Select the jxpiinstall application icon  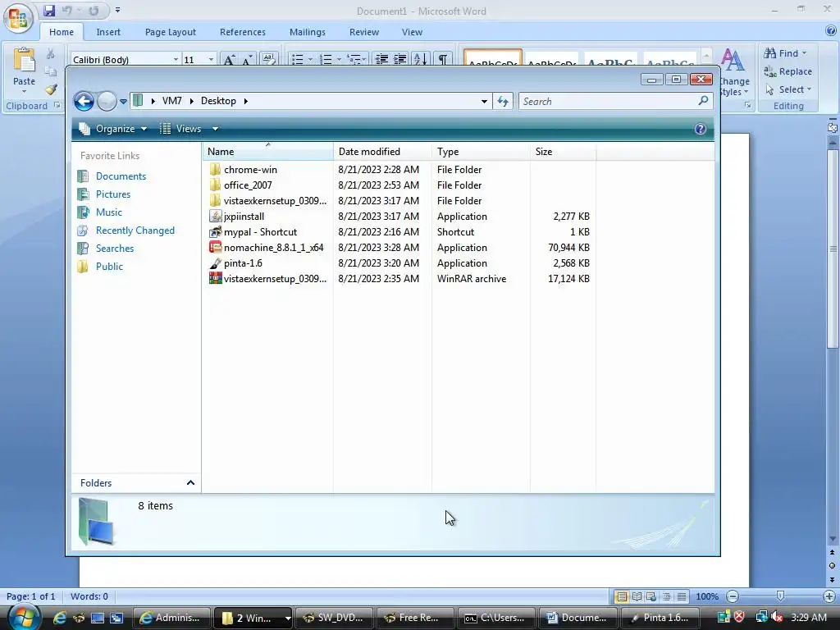click(215, 216)
